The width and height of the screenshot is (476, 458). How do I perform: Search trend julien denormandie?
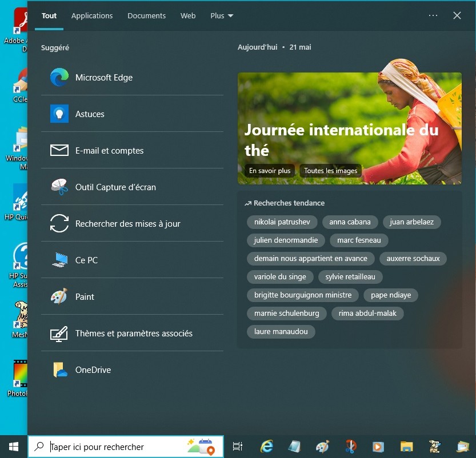(x=286, y=240)
